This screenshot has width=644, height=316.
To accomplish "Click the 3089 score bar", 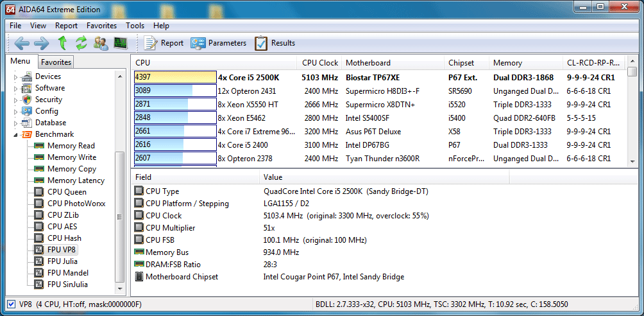I will coord(175,91).
